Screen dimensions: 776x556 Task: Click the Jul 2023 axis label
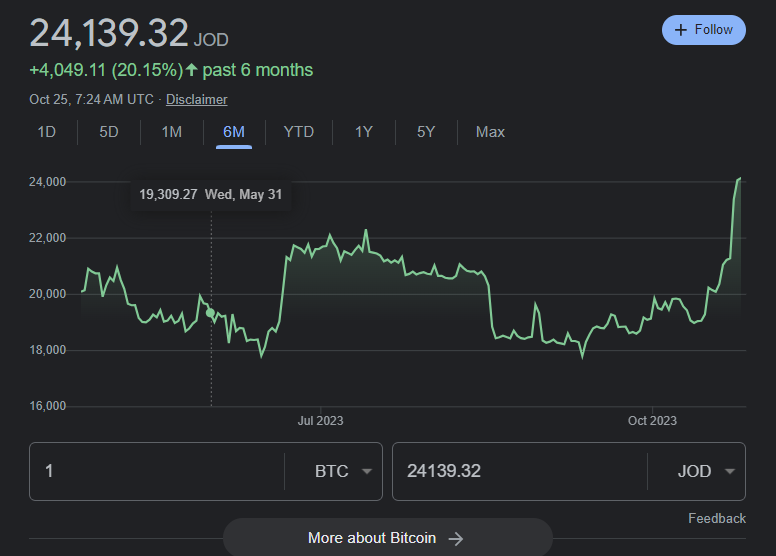pyautogui.click(x=320, y=421)
